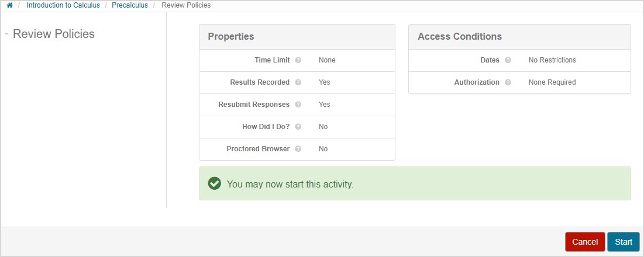Click help icon next to Time Limit
Viewport: 644px width, 257px height.
[298, 60]
